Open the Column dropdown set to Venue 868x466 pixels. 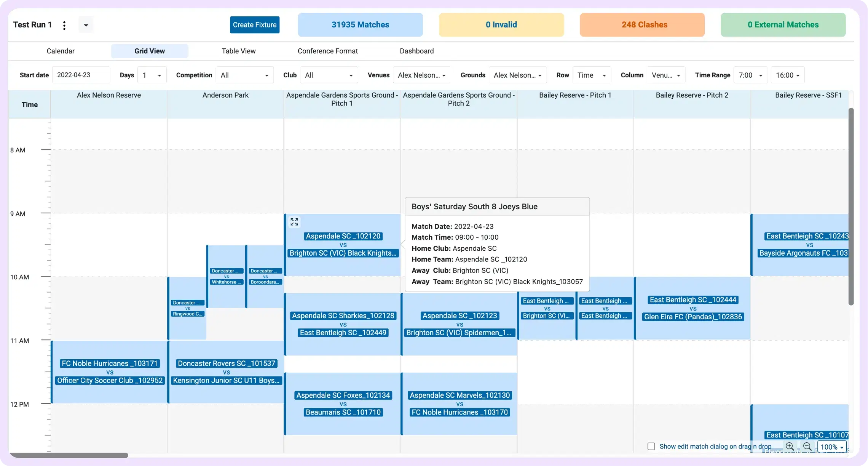coord(666,75)
